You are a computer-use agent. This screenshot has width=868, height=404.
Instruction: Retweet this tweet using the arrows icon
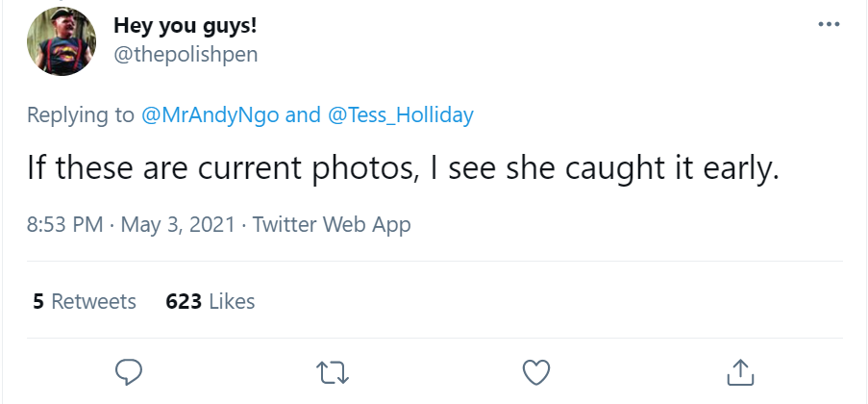[x=333, y=371]
